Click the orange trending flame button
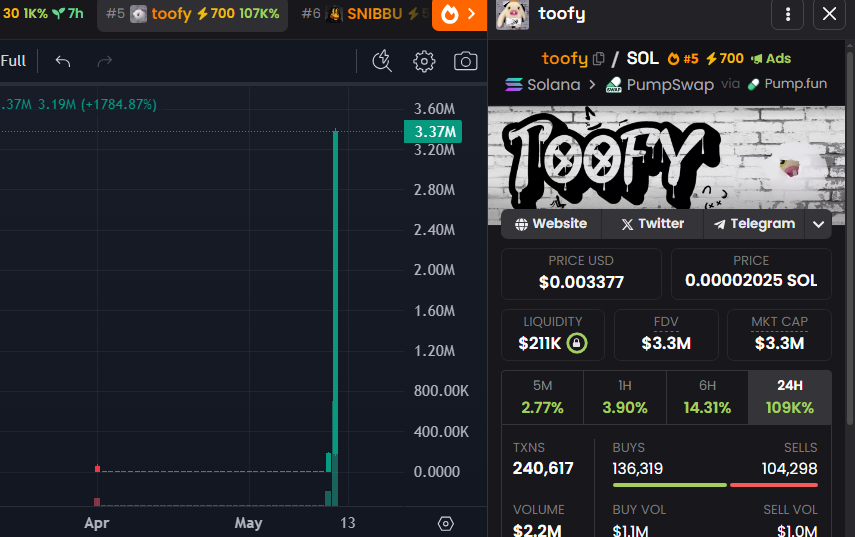Image resolution: width=855 pixels, height=537 pixels. pyautogui.click(x=459, y=15)
